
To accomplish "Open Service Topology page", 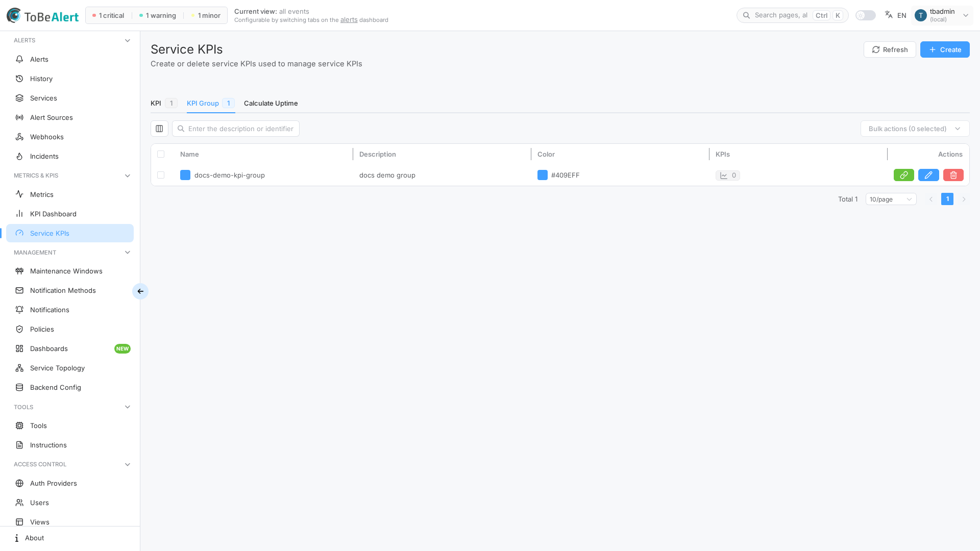I will tap(70, 368).
